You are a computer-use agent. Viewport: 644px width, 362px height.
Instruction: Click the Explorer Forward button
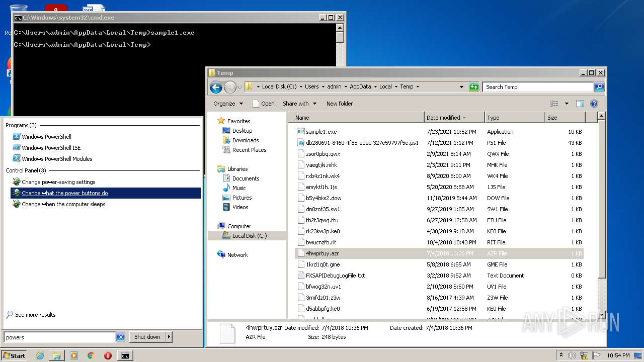tap(230, 87)
